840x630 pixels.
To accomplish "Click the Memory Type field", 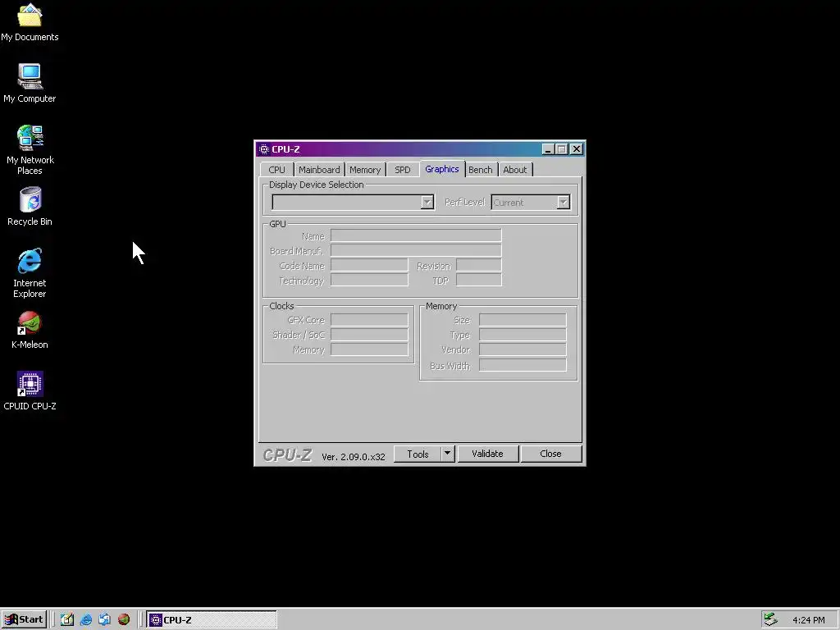I will pyautogui.click(x=523, y=335).
